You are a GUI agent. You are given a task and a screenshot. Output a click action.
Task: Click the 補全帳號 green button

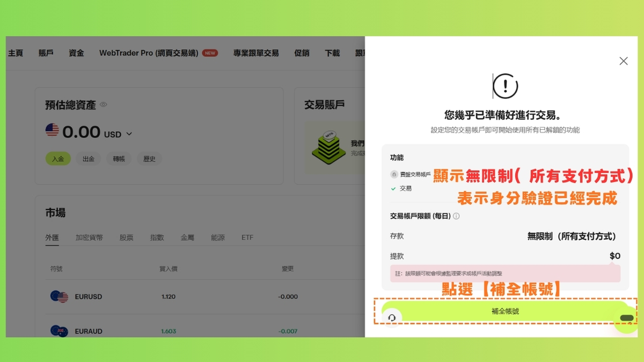[504, 311]
